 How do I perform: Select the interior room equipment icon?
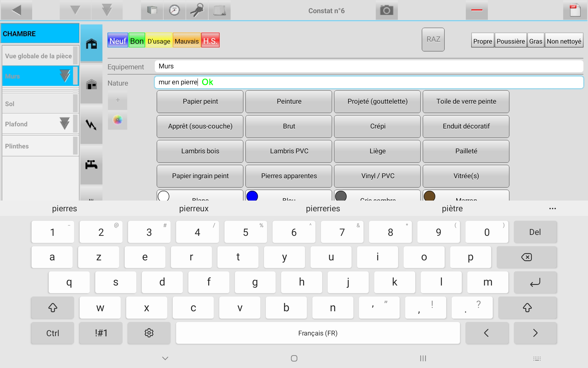coord(91,44)
